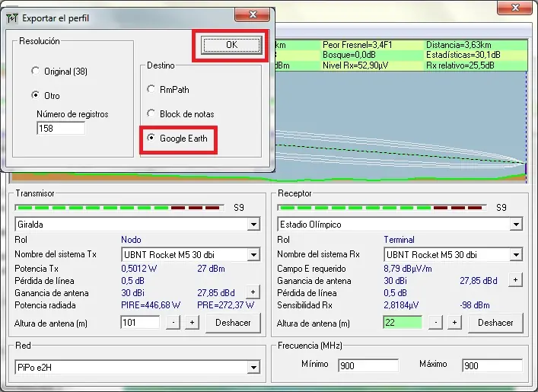538x392 pixels.
Task: Expand Nombre del sistema Rx dropdown
Action: point(516,255)
